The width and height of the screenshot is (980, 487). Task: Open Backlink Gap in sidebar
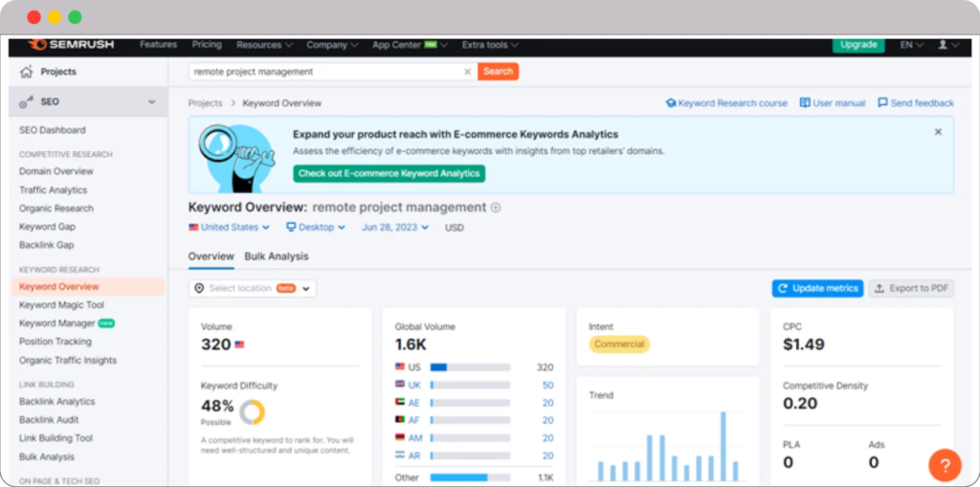46,245
